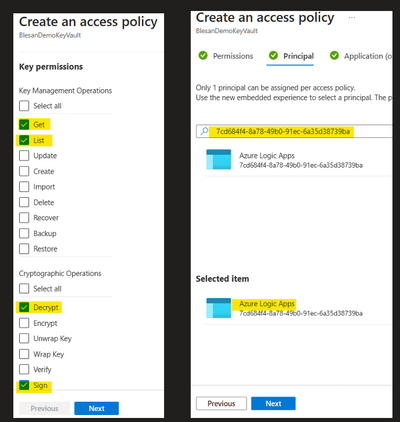Viewport: 400px width, 422px height.
Task: Click Next on the key permissions panel
Action: 96,408
